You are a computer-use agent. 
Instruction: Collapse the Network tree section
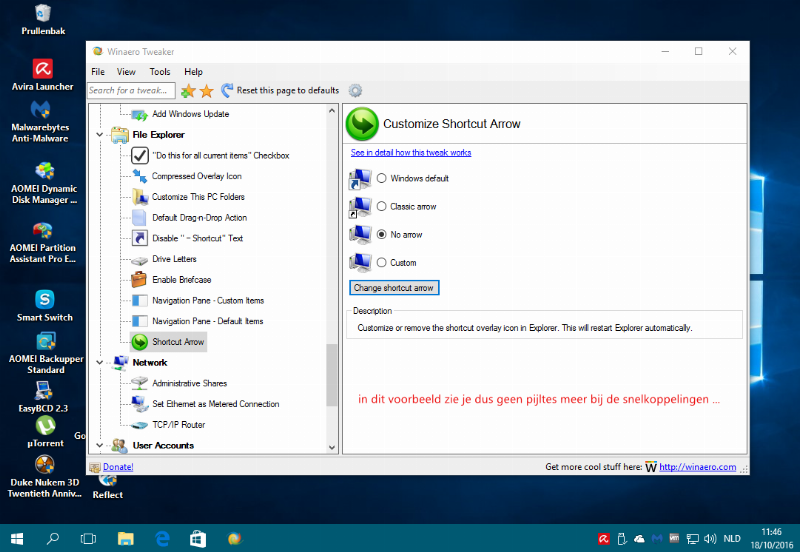pyautogui.click(x=99, y=363)
